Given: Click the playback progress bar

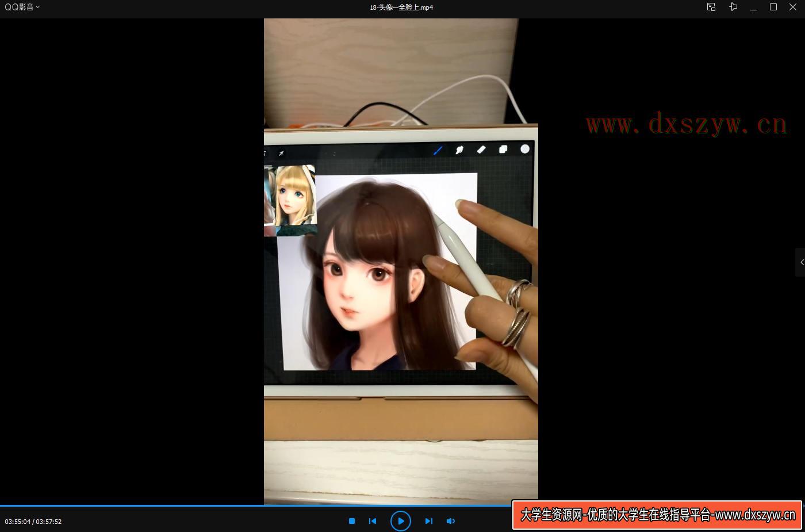Looking at the screenshot, I should 402,506.
